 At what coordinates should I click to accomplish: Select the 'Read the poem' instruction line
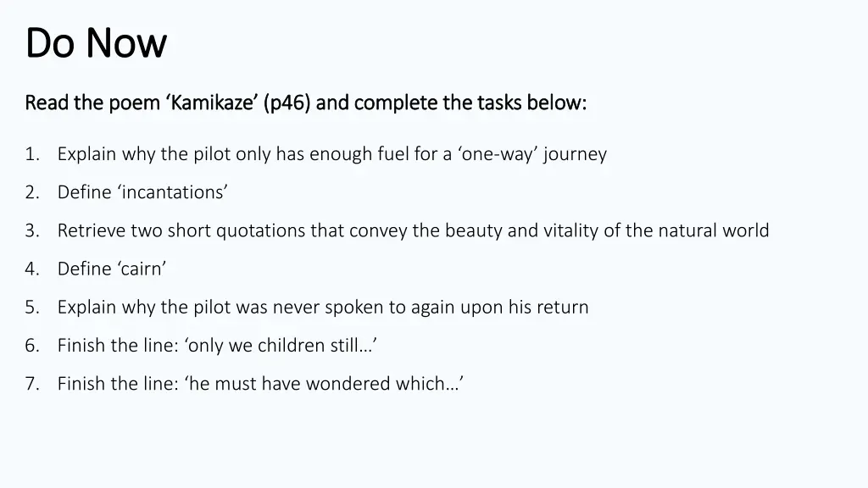pyautogui.click(x=305, y=103)
